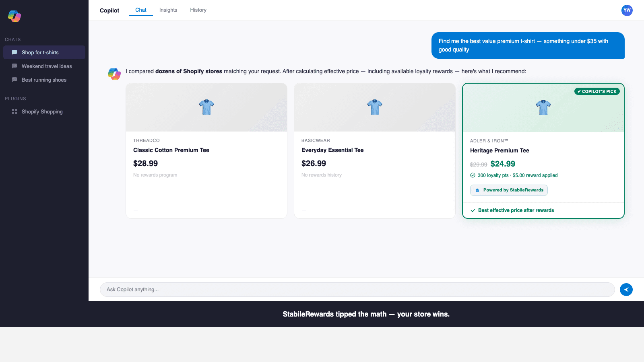Click the ADLER & IRON brand label
The width and height of the screenshot is (644, 362).
coord(489,141)
